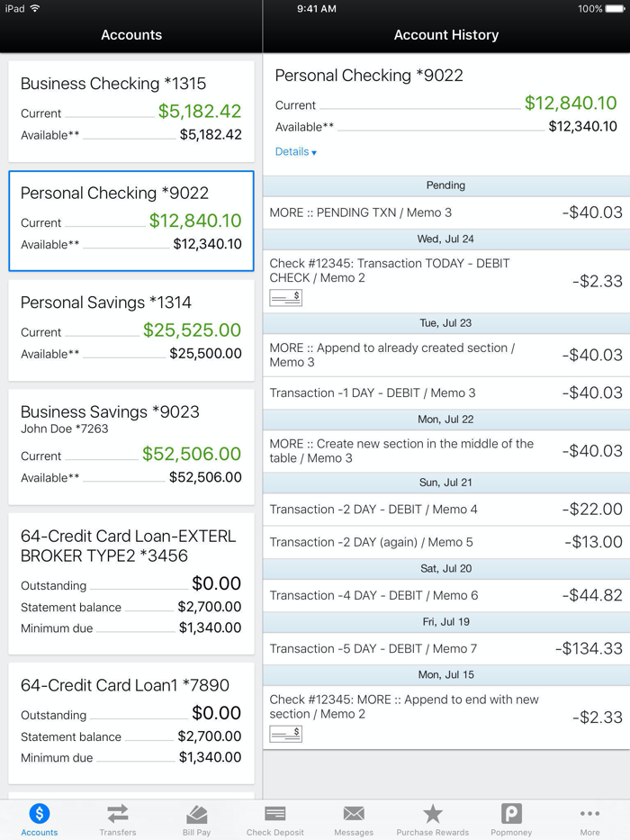Open check image under Jul 15 entry
This screenshot has width=630, height=840.
pos(283,733)
